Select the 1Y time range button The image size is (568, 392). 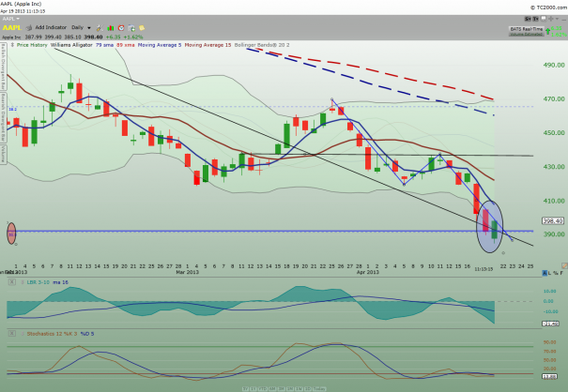click(253, 389)
